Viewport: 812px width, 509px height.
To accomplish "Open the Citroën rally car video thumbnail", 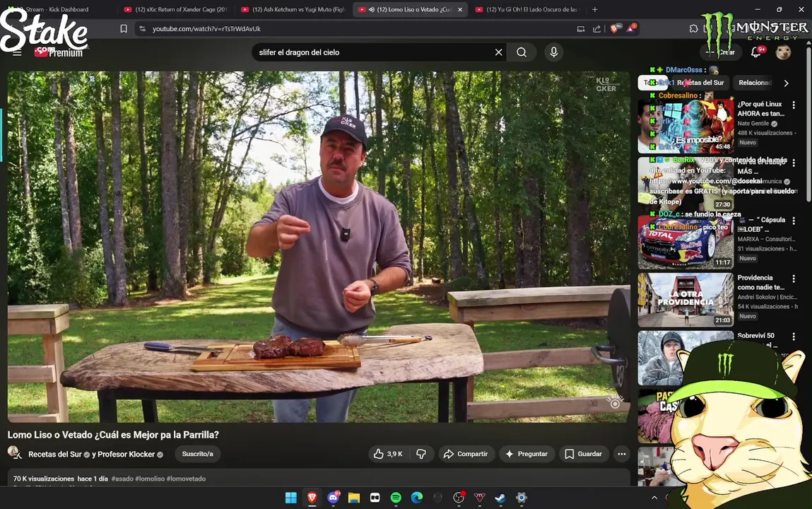I will [x=686, y=242].
